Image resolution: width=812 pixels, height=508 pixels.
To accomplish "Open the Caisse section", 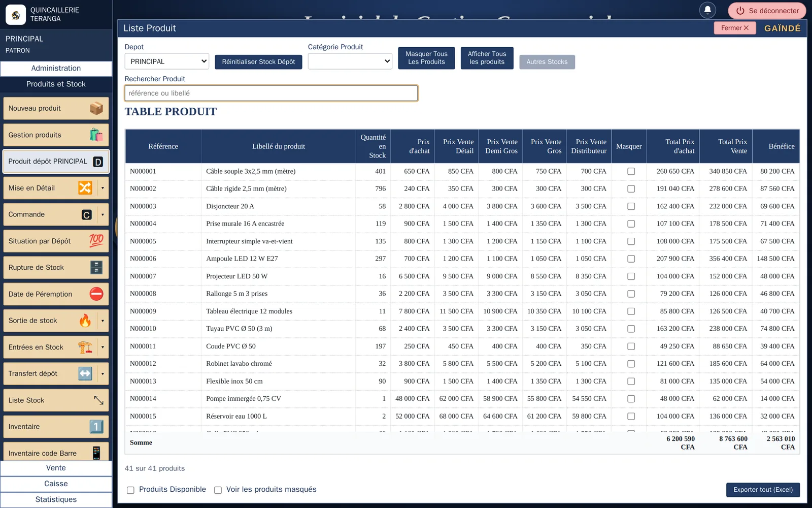I will pos(56,484).
